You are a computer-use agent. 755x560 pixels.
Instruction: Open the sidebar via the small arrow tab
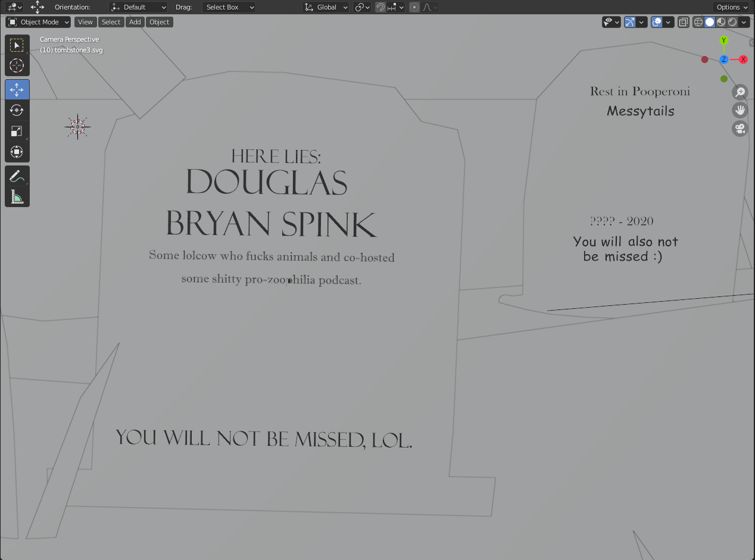click(x=751, y=42)
